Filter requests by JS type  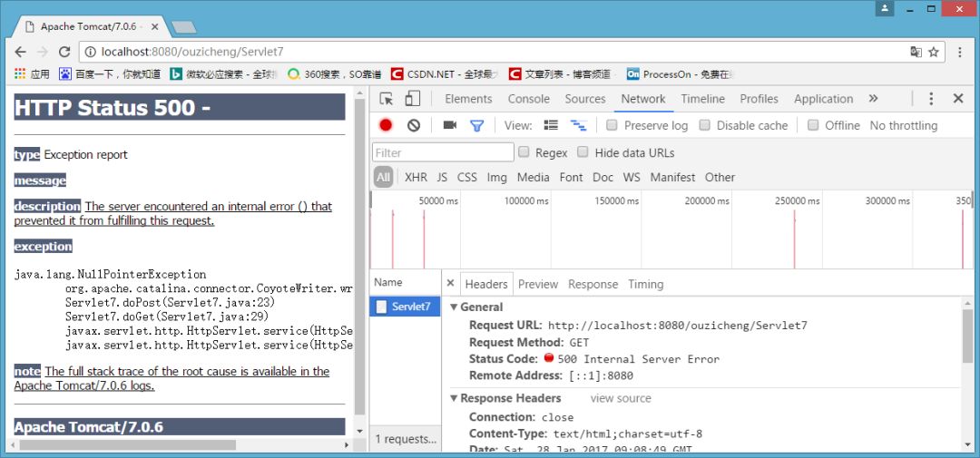[442, 178]
